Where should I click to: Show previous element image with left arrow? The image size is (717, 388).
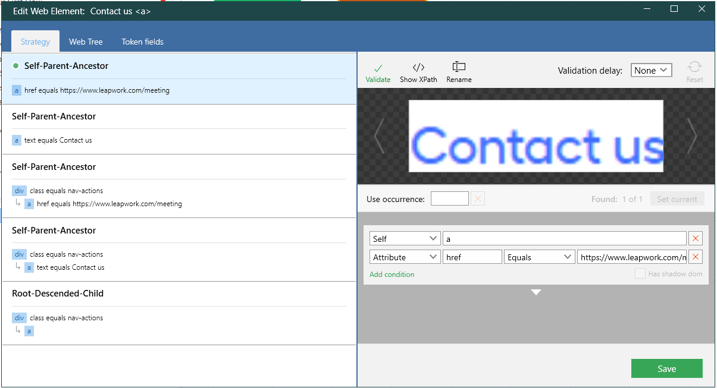tap(379, 136)
